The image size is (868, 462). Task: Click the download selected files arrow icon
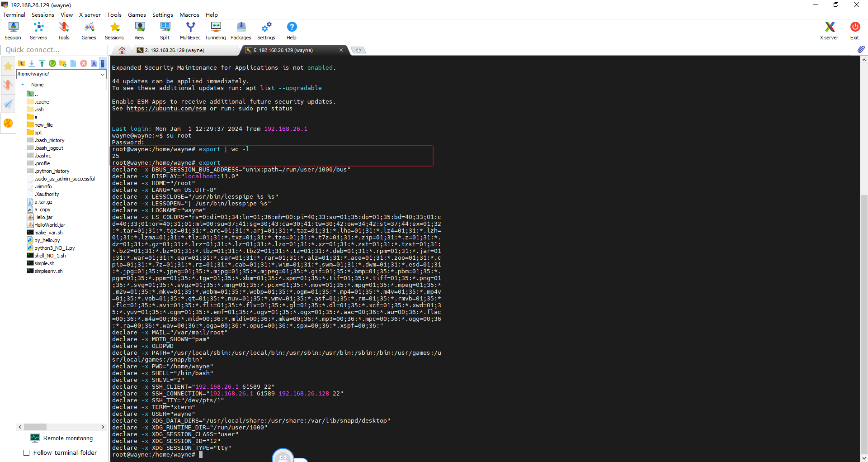pos(32,63)
